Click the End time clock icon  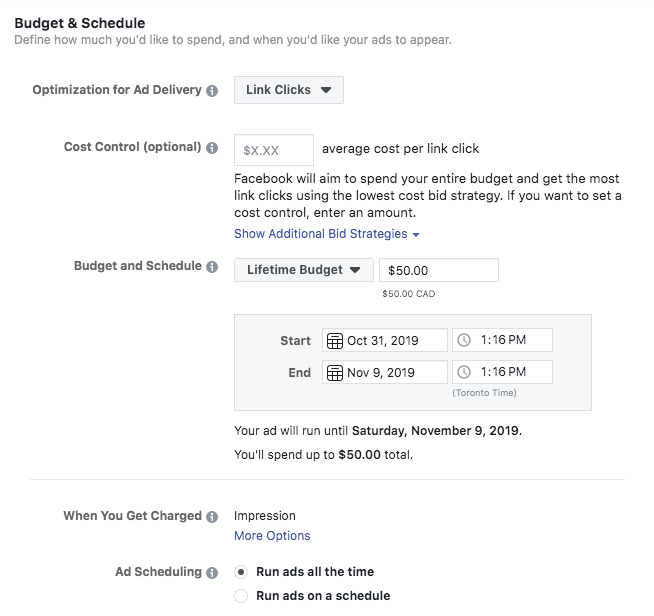click(x=464, y=373)
